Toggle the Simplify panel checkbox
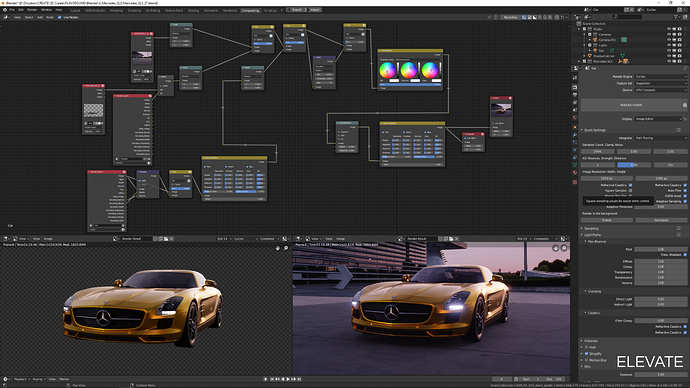Screen dimensions: 690x388 point(587,353)
